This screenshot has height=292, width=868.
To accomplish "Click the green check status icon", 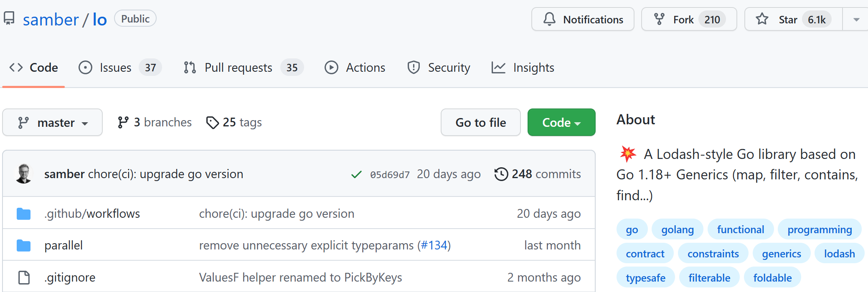I will coord(356,174).
